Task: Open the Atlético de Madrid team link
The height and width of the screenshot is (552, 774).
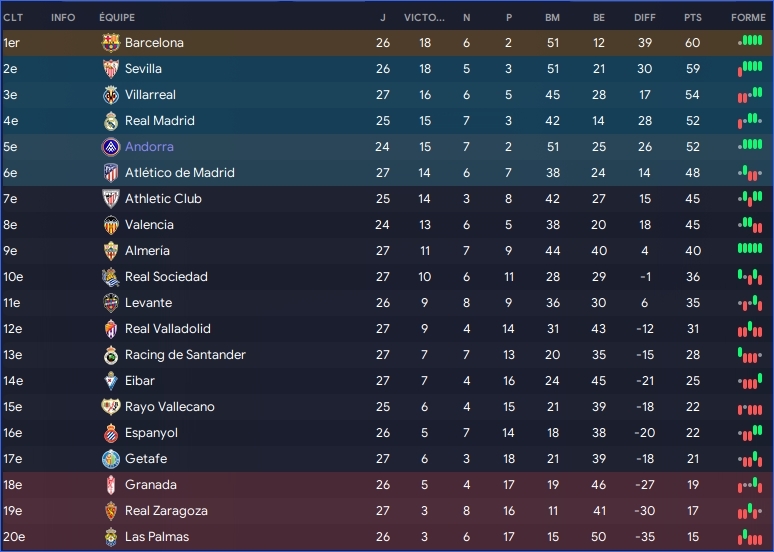Action: (179, 173)
